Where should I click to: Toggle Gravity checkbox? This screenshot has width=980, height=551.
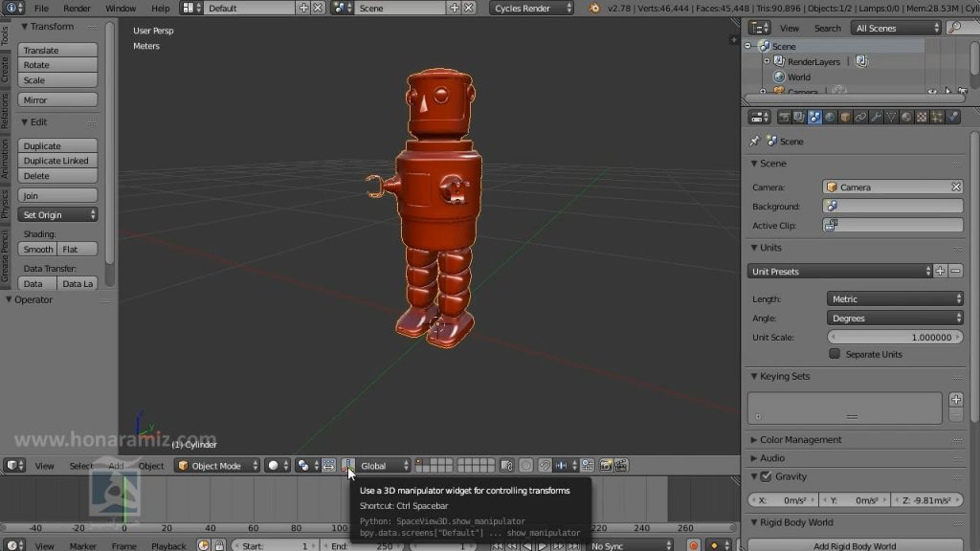pyautogui.click(x=767, y=476)
